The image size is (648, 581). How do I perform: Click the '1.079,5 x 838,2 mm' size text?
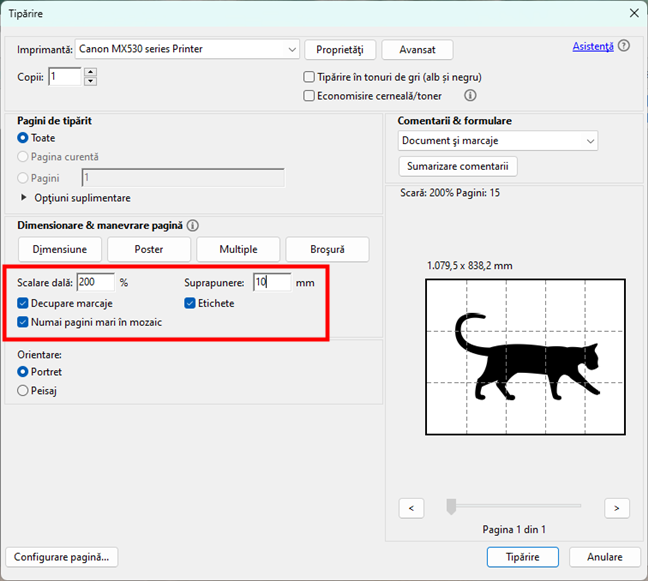[469, 266]
